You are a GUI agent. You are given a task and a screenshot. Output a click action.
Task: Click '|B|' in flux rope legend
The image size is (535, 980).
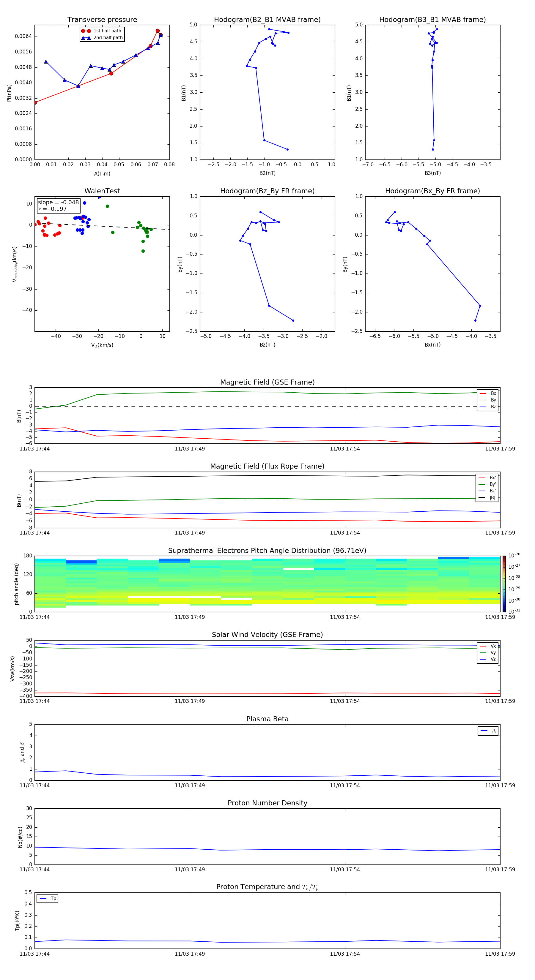(x=492, y=498)
